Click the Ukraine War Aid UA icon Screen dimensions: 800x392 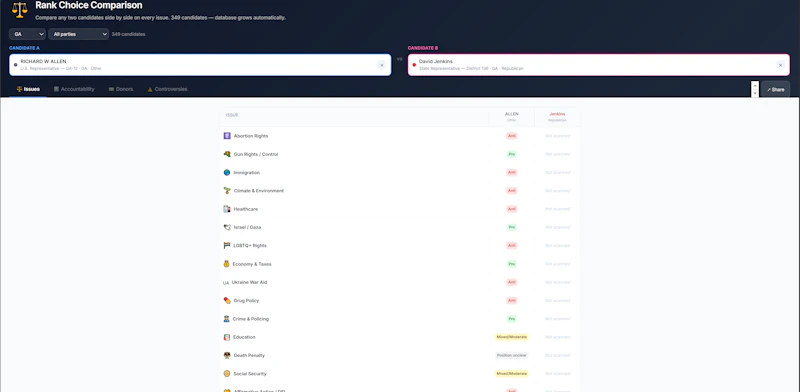[226, 283]
